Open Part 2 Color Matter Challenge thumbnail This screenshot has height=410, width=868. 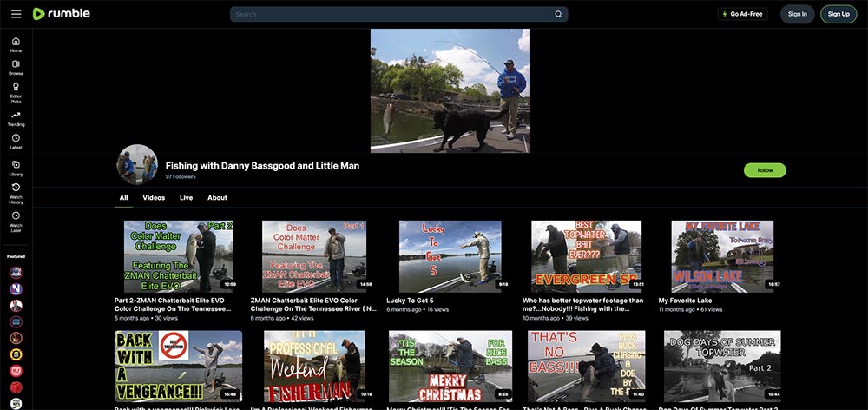pos(178,256)
